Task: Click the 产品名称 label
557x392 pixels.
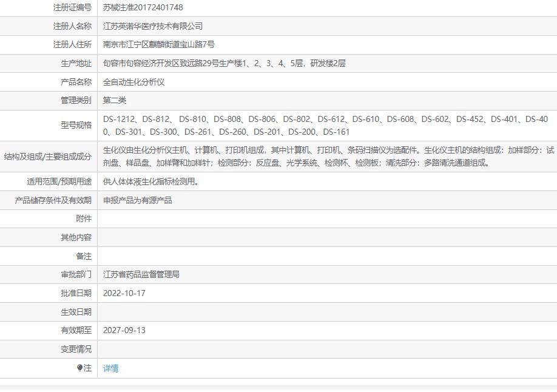Action: pos(76,82)
